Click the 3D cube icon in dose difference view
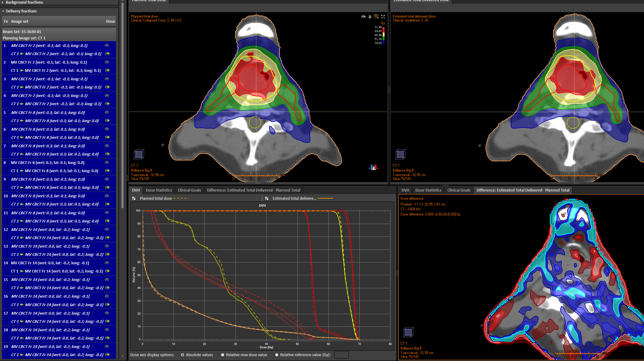 (408, 332)
